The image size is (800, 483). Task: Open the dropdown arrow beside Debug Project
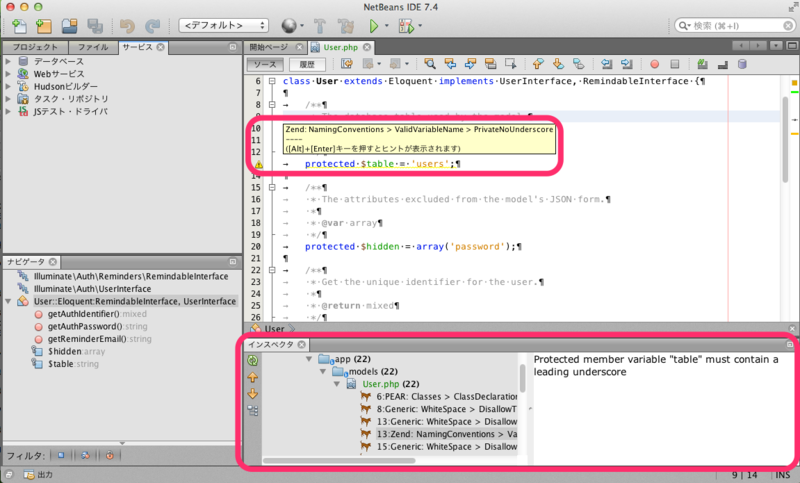click(420, 26)
